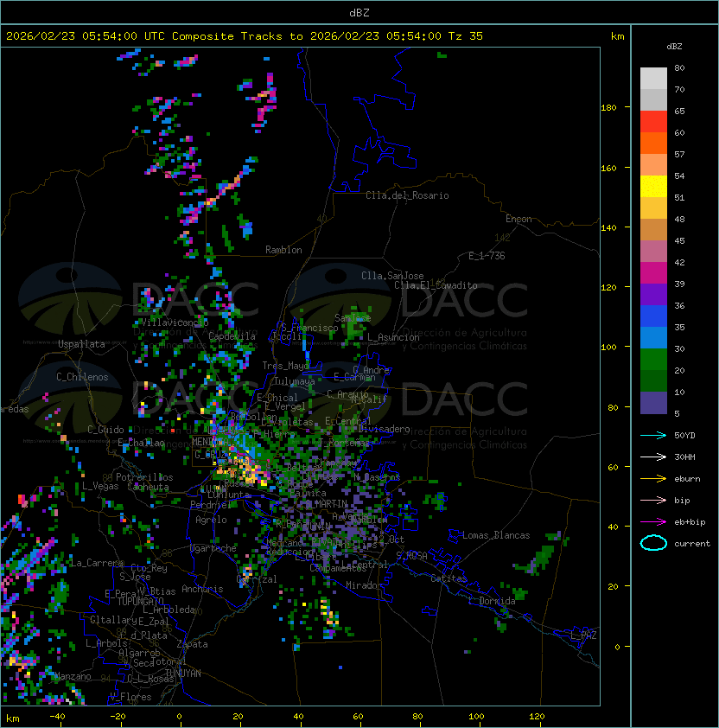Click the 'Anchoris' map label
Image resolution: width=719 pixels, height=728 pixels.
tap(202, 589)
